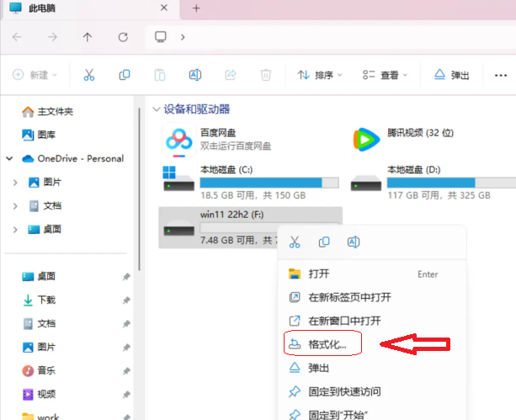The height and width of the screenshot is (420, 516).
Task: Expand the OneDrive 文档 folder
Action: (x=15, y=206)
